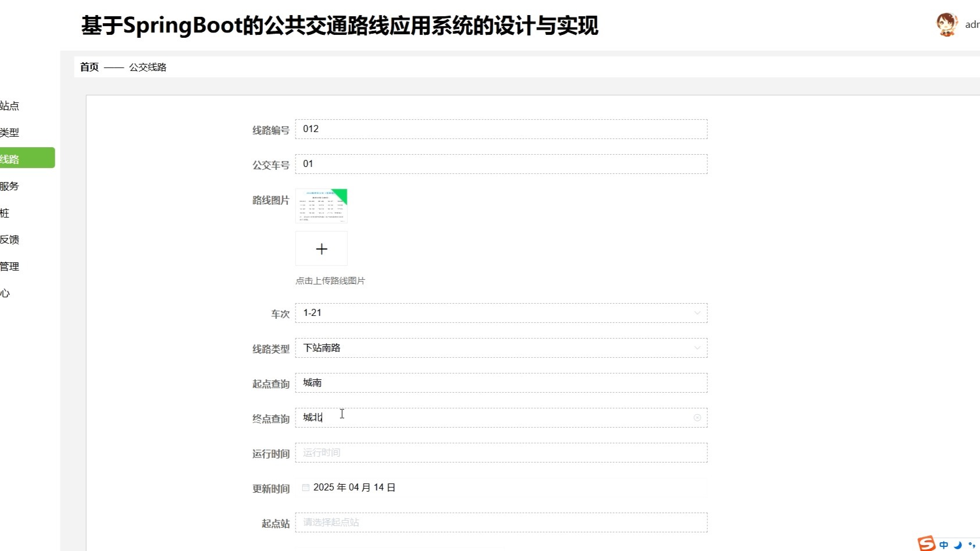Click the Sogou input method S icon
Image resolution: width=980 pixels, height=551 pixels.
[926, 543]
